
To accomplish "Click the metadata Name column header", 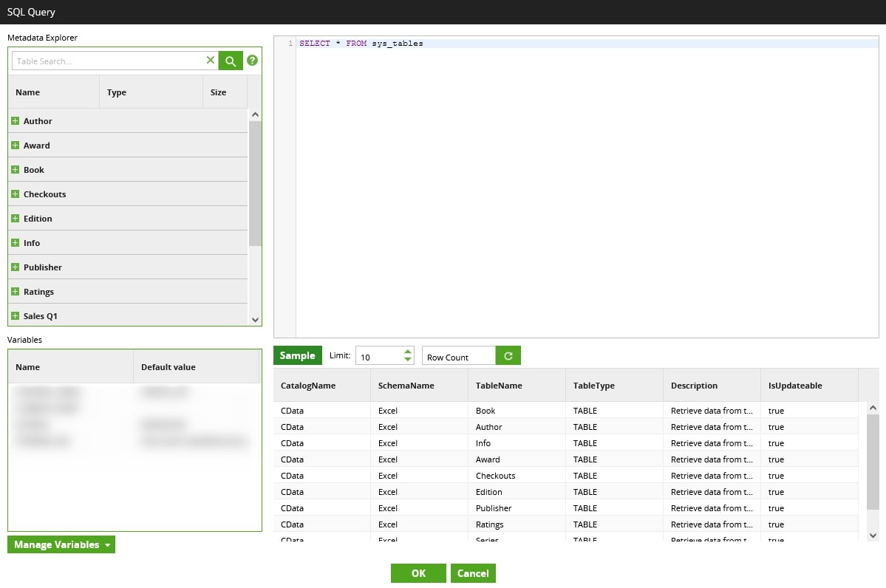I will [54, 92].
